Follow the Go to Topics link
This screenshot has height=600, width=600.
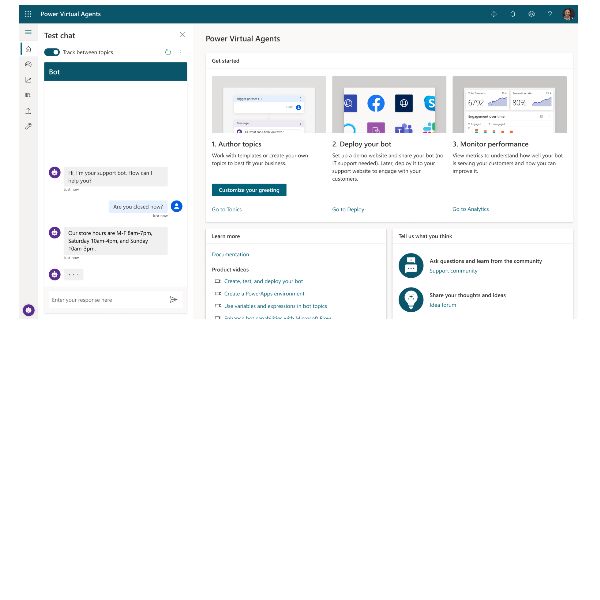pos(227,209)
